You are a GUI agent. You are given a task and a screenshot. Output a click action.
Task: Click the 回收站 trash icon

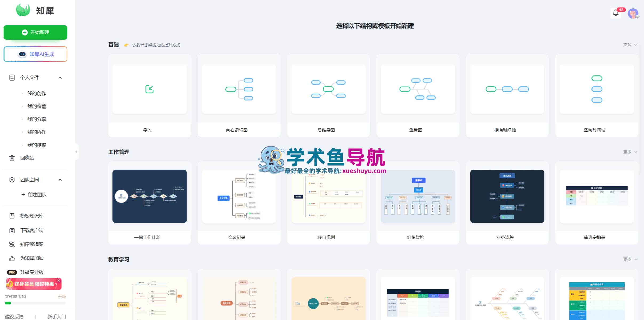tap(12, 158)
